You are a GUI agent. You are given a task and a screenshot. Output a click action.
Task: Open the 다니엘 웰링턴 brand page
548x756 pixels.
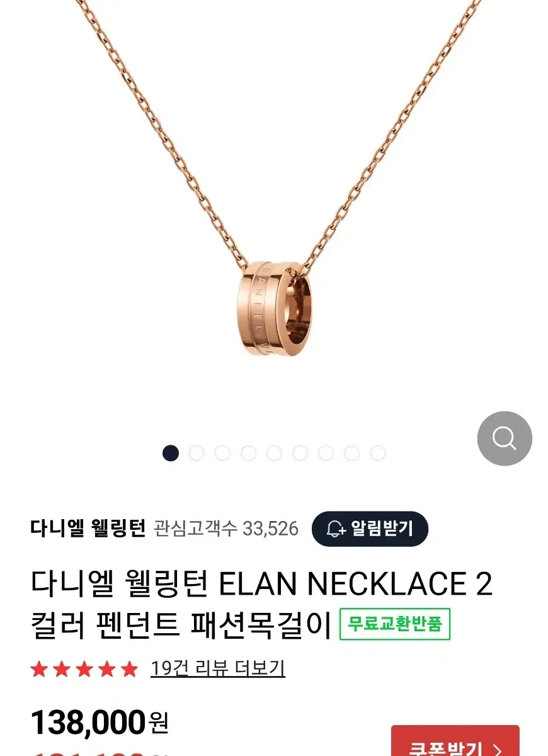pos(88,528)
